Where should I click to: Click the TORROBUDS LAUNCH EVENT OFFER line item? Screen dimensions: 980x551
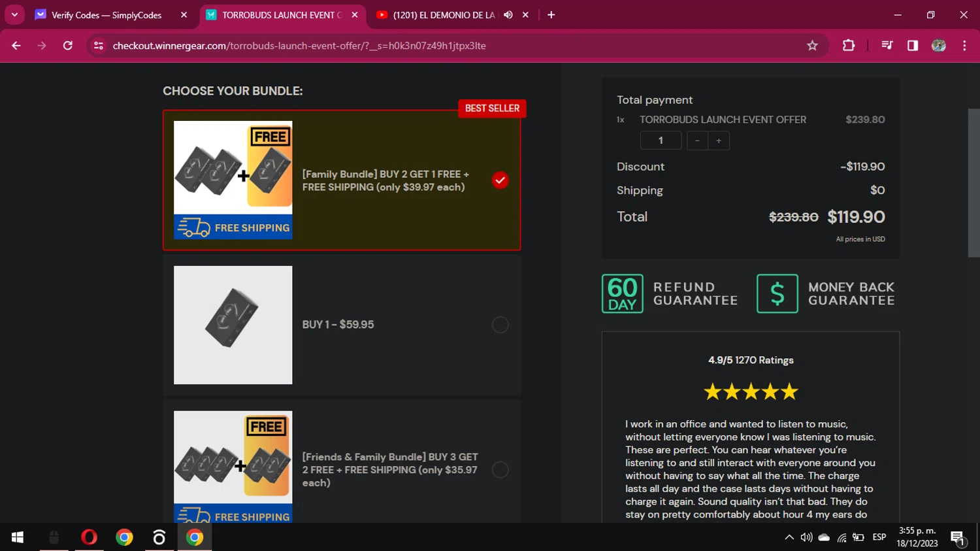pos(723,120)
